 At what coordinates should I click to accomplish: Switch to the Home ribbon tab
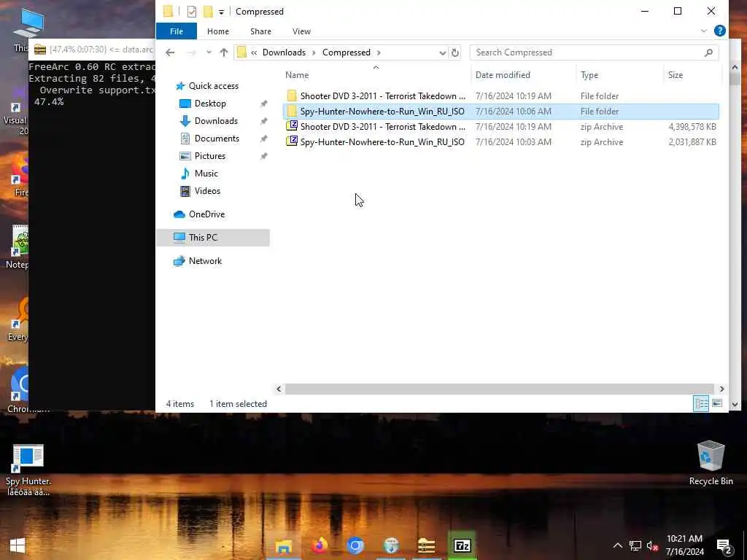217,31
